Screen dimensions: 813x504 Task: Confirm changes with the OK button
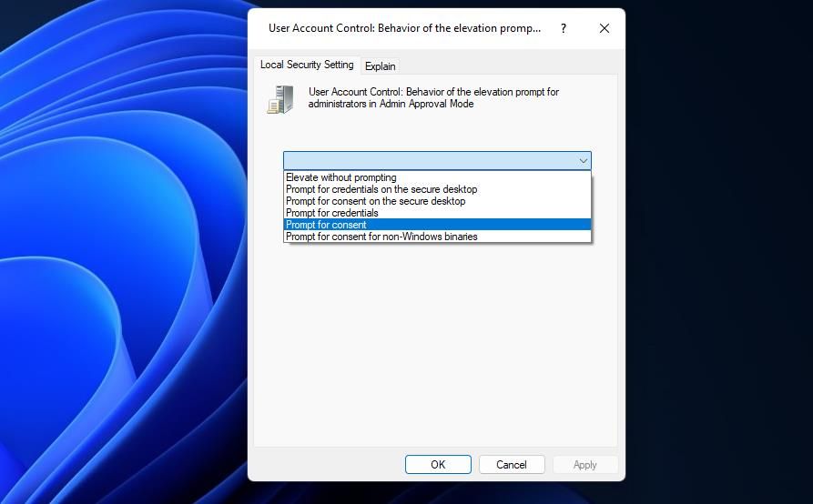438,465
